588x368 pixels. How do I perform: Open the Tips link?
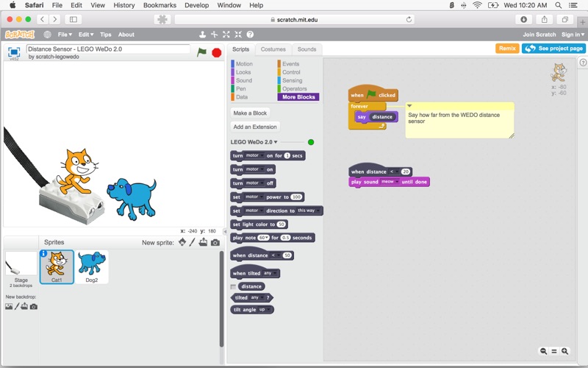tap(105, 35)
